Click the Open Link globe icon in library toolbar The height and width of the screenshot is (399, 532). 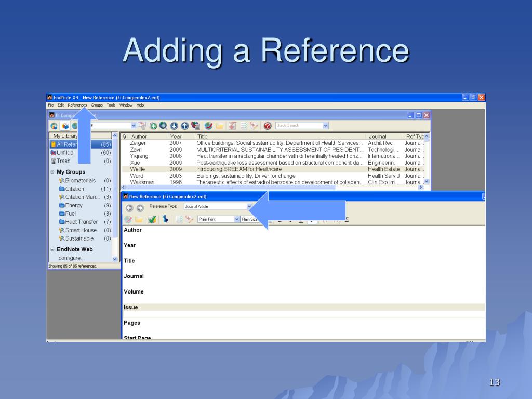tap(208, 126)
